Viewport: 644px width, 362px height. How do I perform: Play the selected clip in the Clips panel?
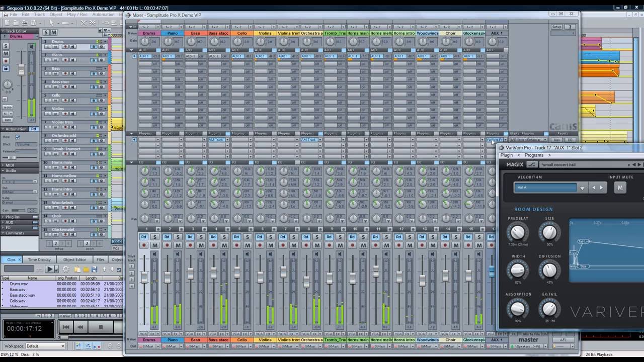50,269
